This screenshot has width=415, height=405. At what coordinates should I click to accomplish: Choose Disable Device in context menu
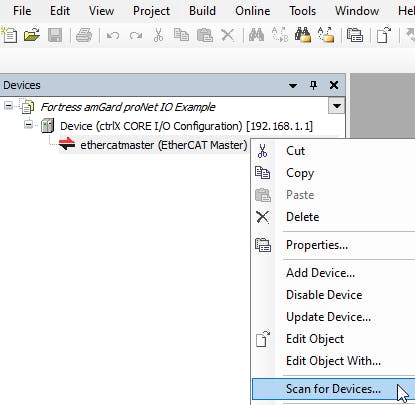tap(324, 295)
